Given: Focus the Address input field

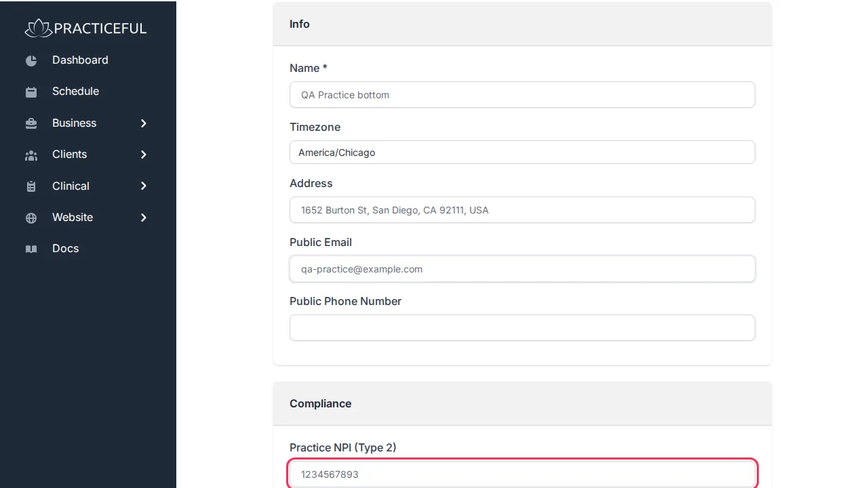Looking at the screenshot, I should (x=522, y=210).
